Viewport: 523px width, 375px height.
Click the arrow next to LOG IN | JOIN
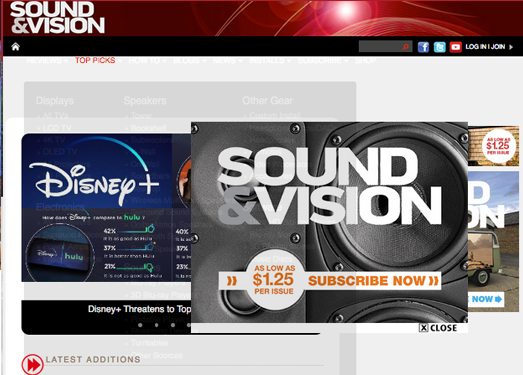(511, 47)
